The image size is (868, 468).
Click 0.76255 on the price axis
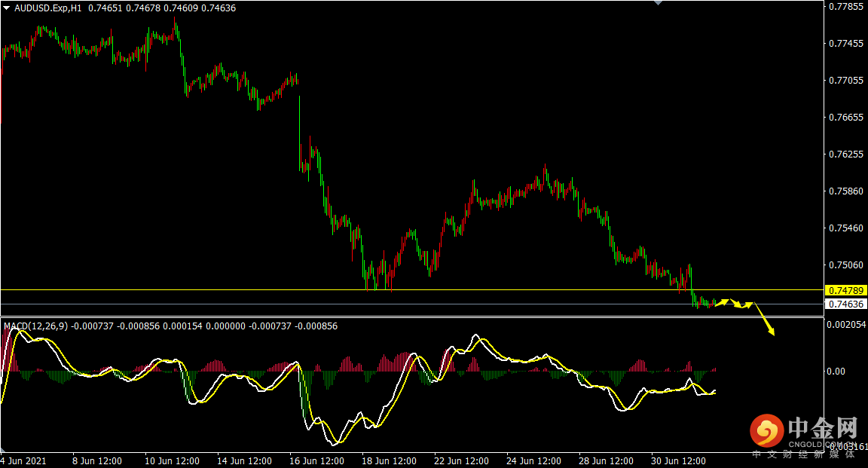pyautogui.click(x=845, y=154)
